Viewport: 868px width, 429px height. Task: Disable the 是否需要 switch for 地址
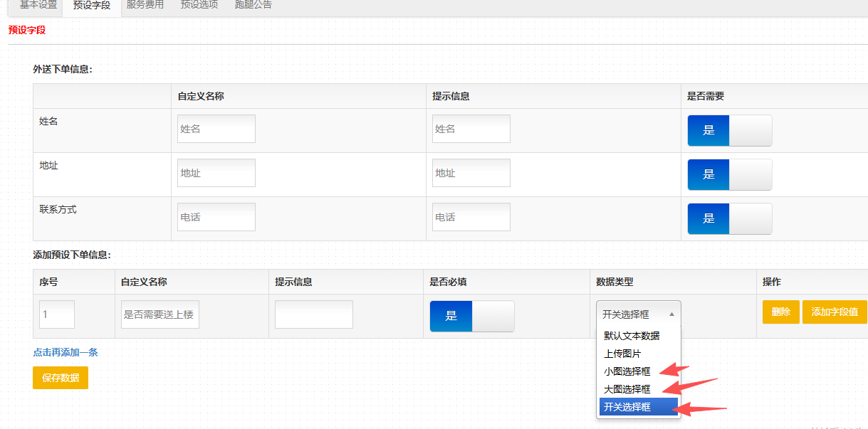point(729,175)
